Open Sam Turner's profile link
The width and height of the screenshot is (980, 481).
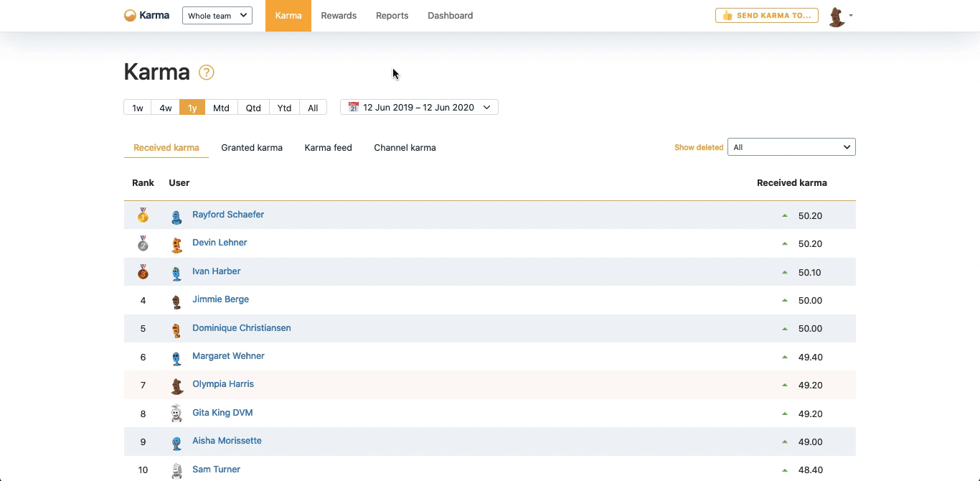(216, 470)
